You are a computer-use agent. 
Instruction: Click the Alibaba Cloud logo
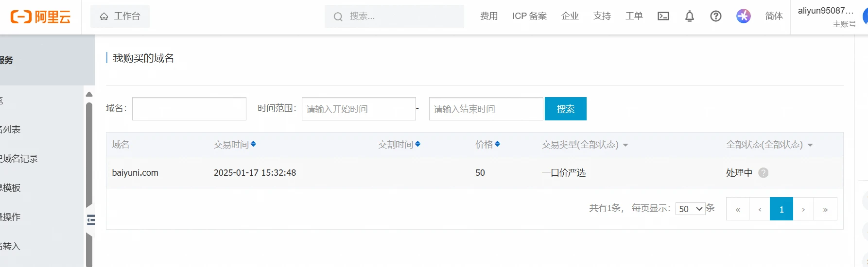40,17
